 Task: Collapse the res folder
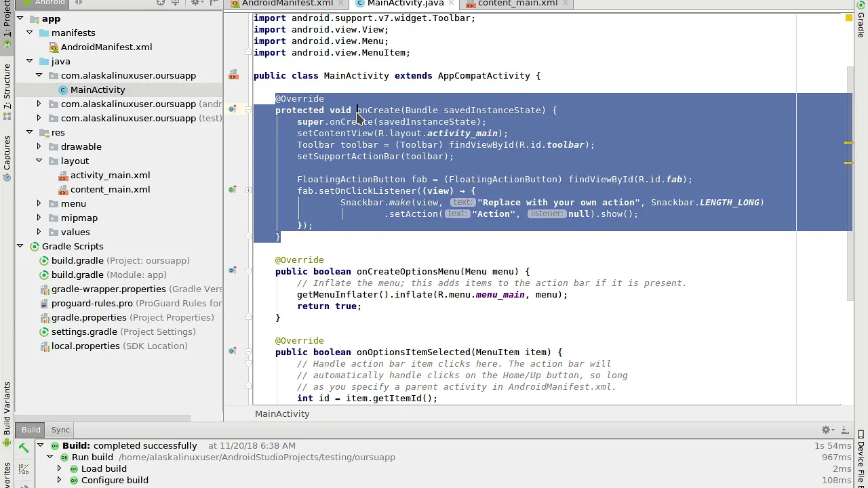29,132
